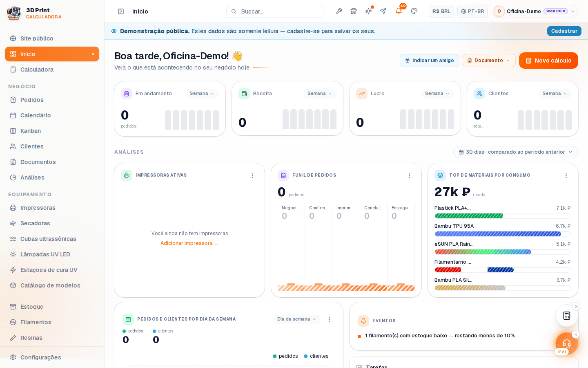Toggle the clientes series in chart legend
This screenshot has height=368, width=588.
316,356
